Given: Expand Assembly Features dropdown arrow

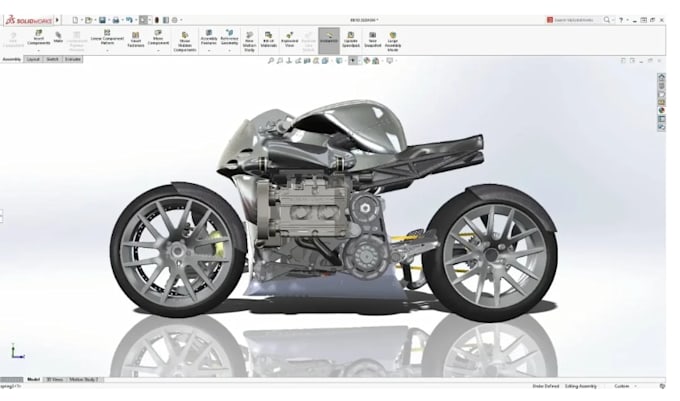Looking at the screenshot, I should 209,50.
